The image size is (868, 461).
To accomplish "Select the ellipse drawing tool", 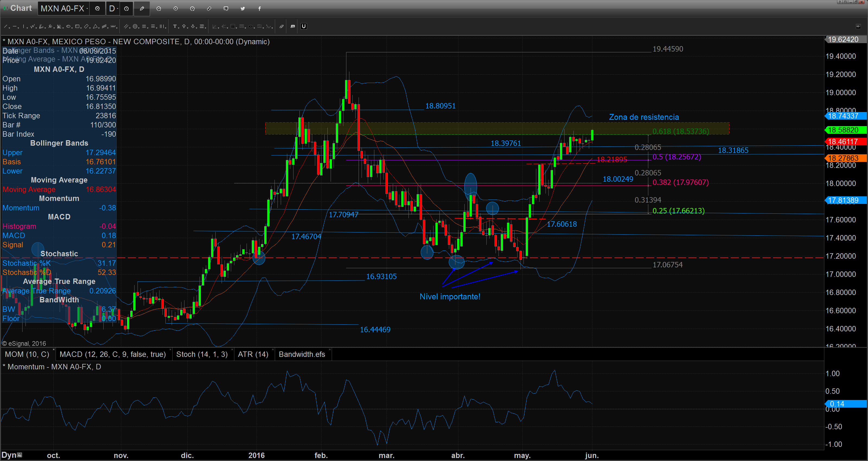I will 68,26.
